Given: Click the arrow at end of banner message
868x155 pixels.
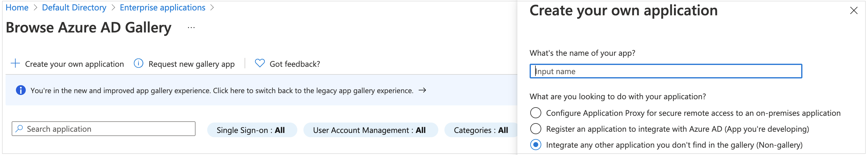Looking at the screenshot, I should tap(422, 90).
